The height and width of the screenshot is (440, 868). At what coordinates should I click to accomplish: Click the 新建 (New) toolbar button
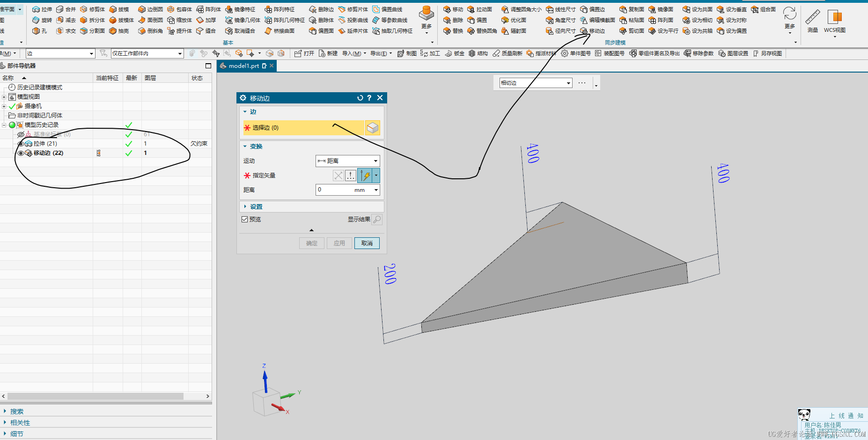pyautogui.click(x=328, y=53)
